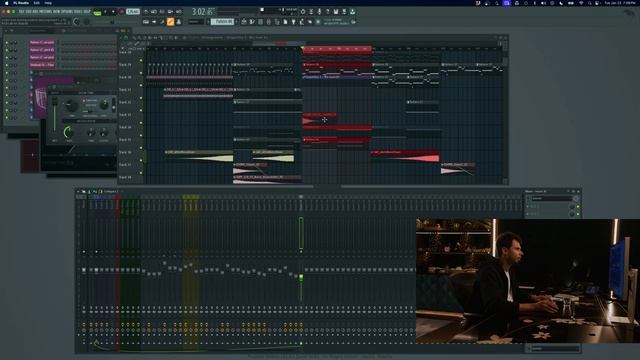Click the microphone recording icon in the top toolbar
Image resolution: width=640 pixels, height=360 pixels.
320,11
